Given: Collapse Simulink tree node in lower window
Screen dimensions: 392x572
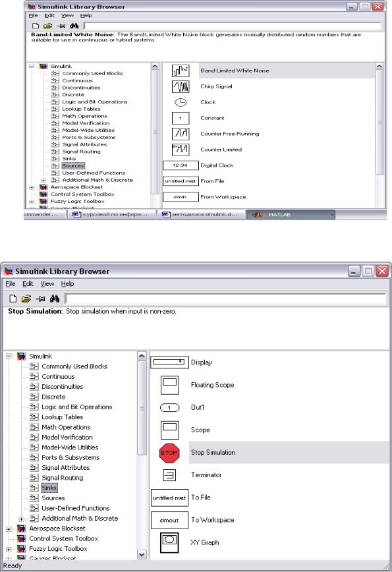Looking at the screenshot, I should tap(9, 356).
